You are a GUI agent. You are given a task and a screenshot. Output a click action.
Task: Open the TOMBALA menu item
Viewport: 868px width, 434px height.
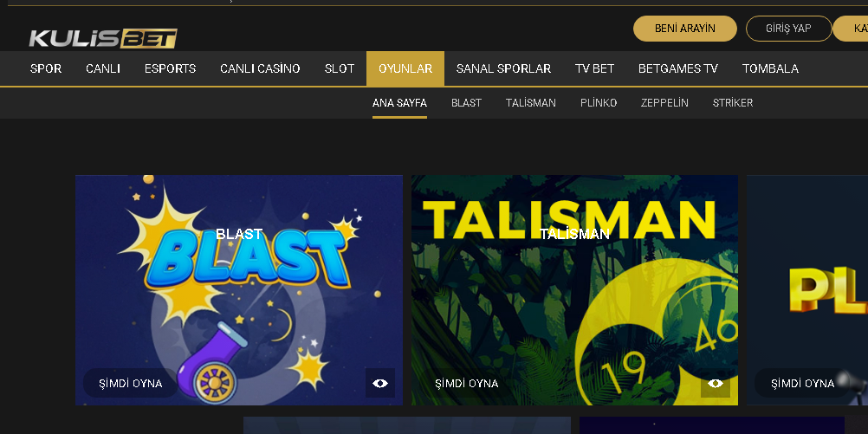coord(770,68)
